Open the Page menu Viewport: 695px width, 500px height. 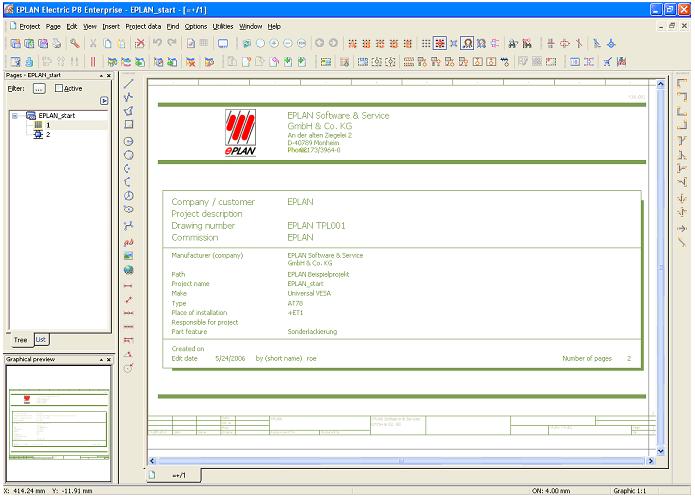[53, 27]
